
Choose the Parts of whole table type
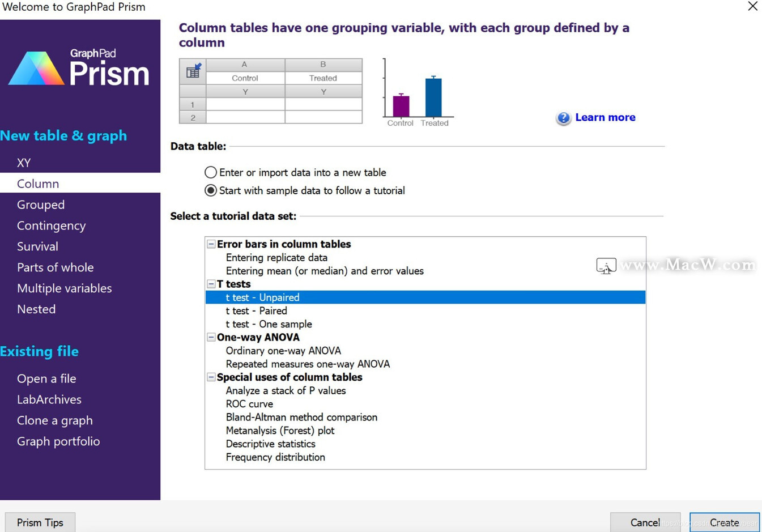tap(56, 267)
